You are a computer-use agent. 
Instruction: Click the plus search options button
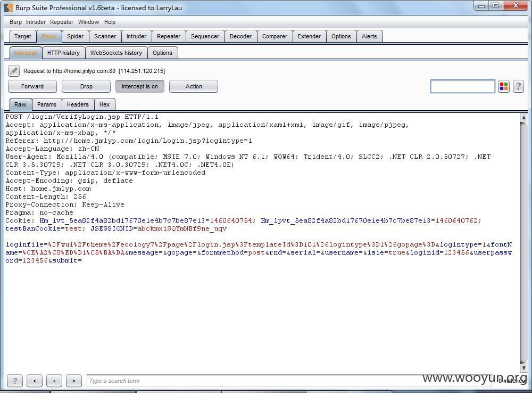click(54, 381)
